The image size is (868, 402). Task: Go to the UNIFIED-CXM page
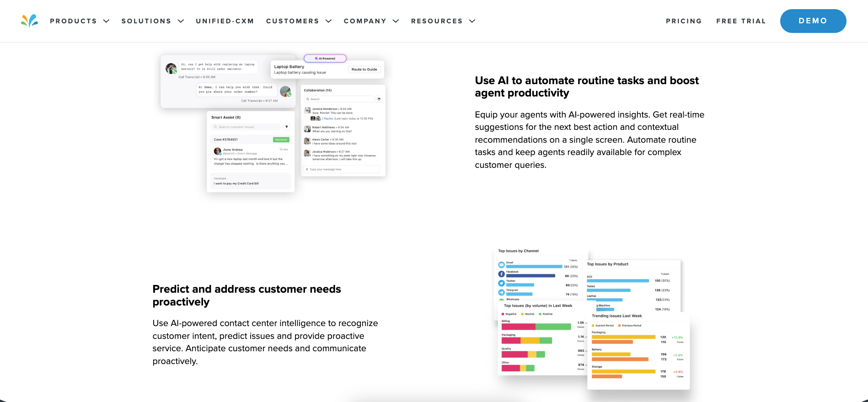(x=225, y=21)
